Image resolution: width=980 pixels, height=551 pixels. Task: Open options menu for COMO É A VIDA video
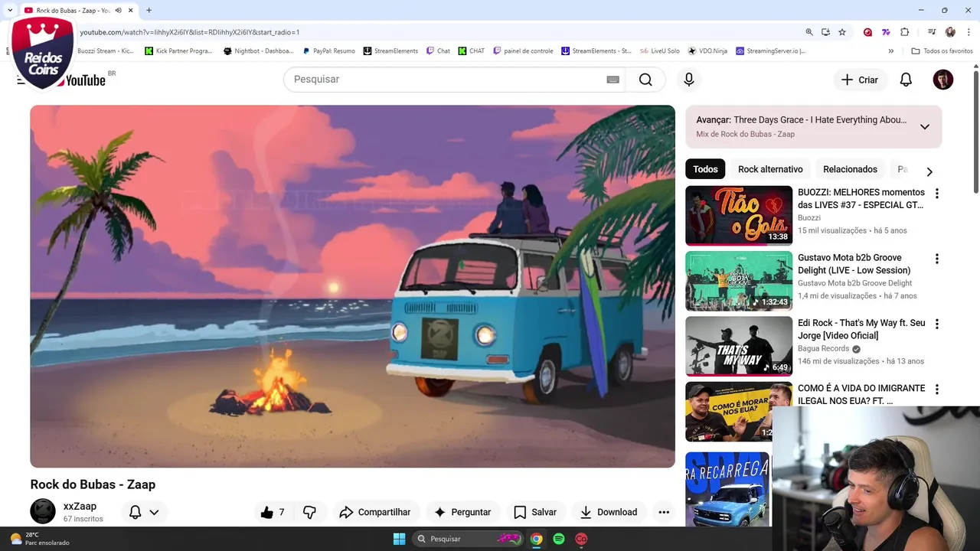click(x=936, y=390)
